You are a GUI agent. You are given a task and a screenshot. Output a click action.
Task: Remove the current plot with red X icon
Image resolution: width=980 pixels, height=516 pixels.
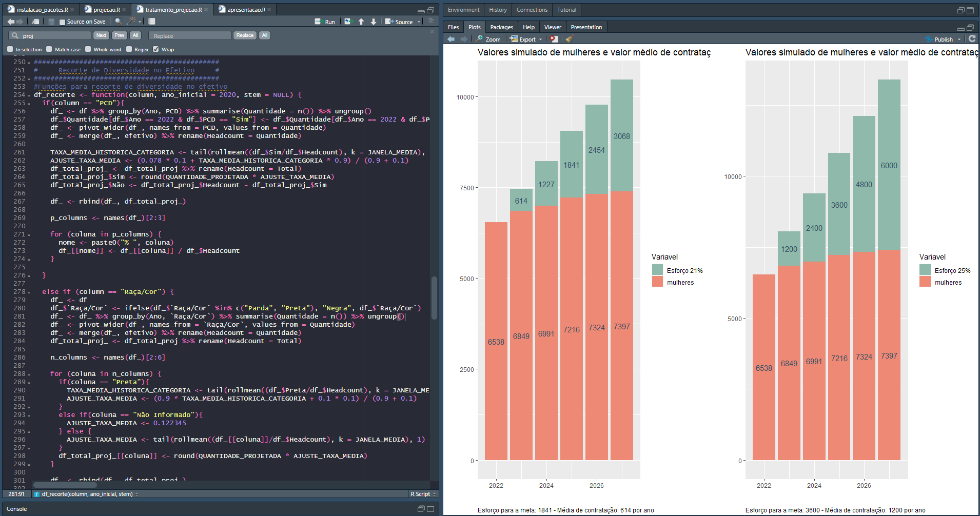(x=554, y=39)
